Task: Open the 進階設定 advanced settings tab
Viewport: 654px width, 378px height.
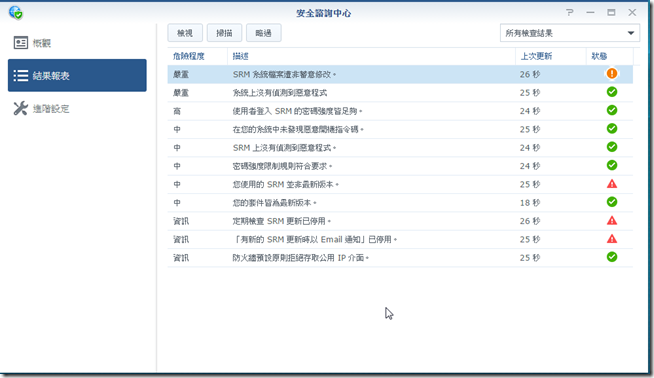Action: (77, 108)
